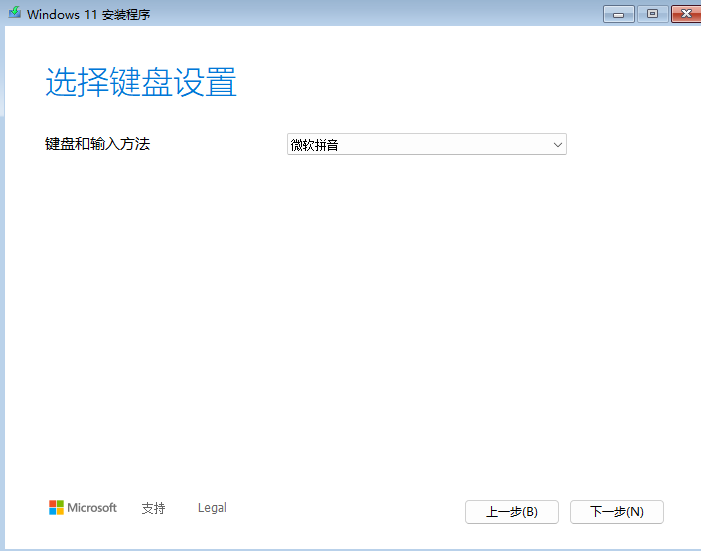The image size is (701, 551).
Task: Click the Windows 11 安装程序 title text
Action: (89, 14)
